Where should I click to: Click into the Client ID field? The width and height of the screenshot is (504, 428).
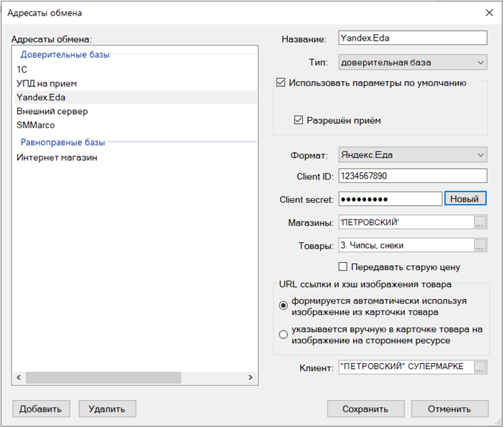pyautogui.click(x=413, y=176)
